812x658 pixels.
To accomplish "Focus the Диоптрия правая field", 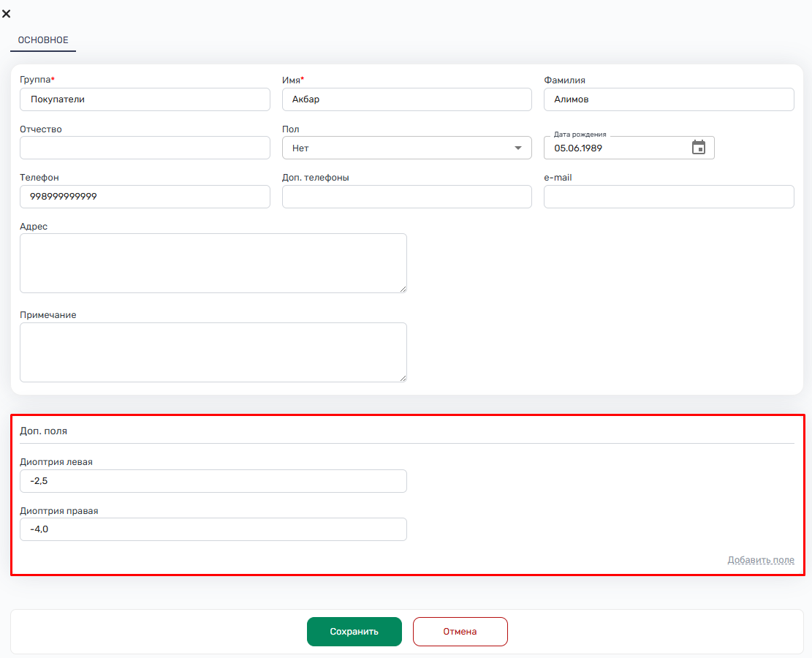I will pyautogui.click(x=213, y=529).
